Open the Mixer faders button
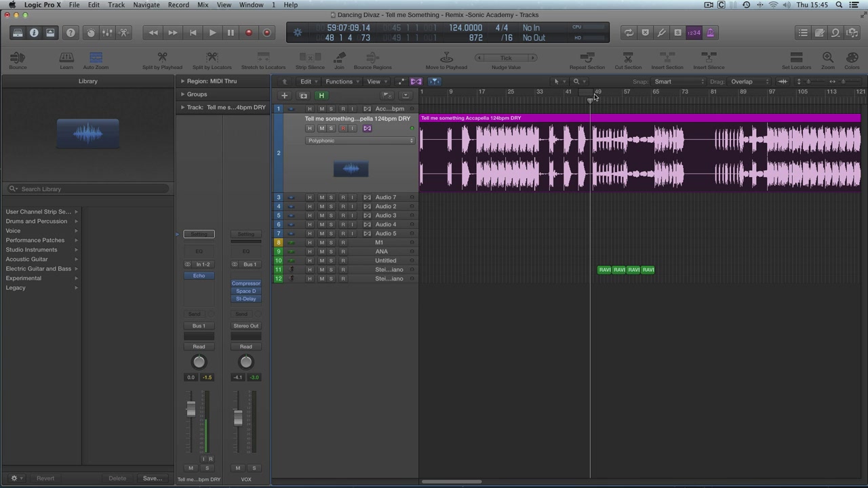 107,33
